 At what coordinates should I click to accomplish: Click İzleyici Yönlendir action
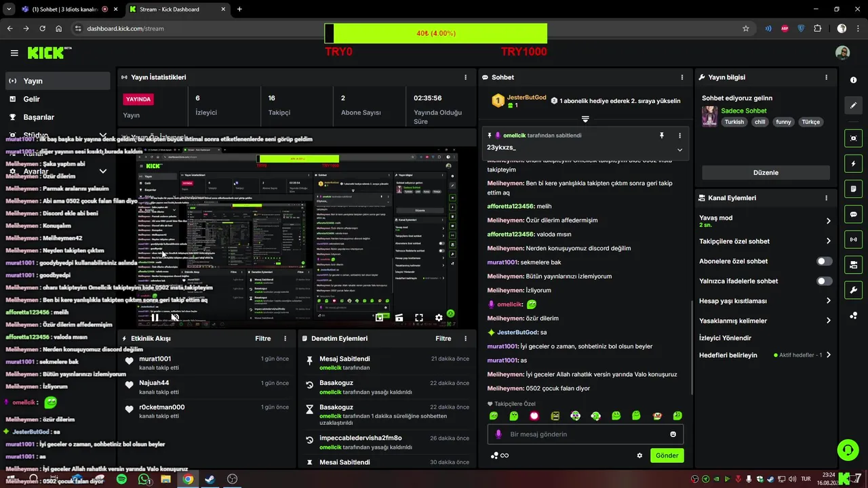[x=725, y=338]
